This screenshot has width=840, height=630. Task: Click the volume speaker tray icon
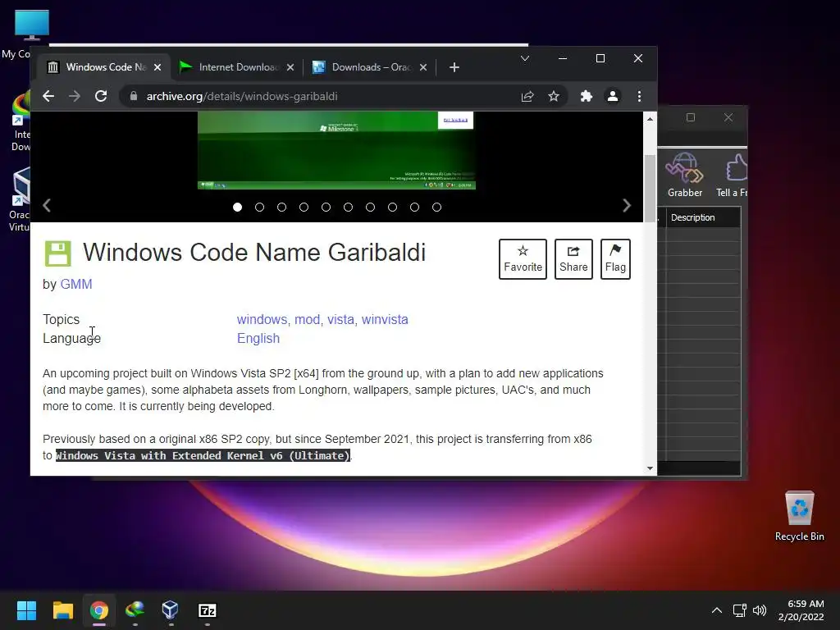coord(760,610)
